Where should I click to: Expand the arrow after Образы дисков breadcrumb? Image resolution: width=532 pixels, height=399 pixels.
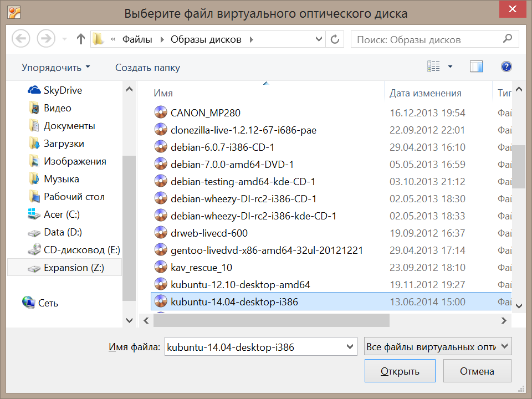(x=252, y=39)
